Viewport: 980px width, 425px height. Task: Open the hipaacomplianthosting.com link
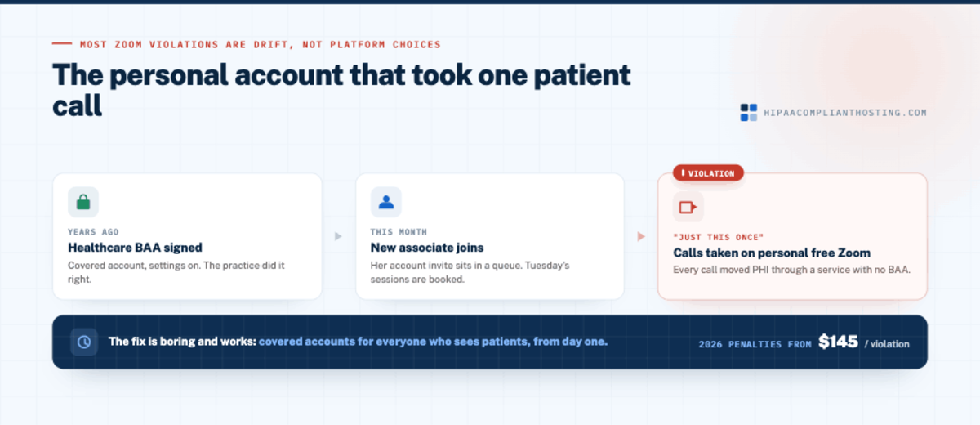click(x=845, y=113)
